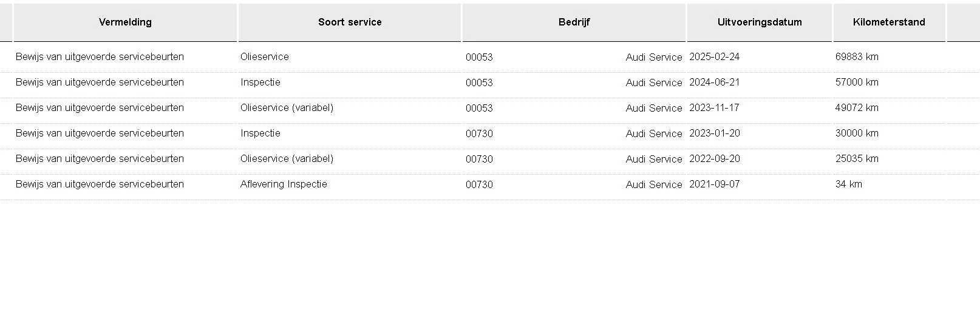Click the Olieservice entry in the first row
980x310 pixels.
(x=265, y=57)
